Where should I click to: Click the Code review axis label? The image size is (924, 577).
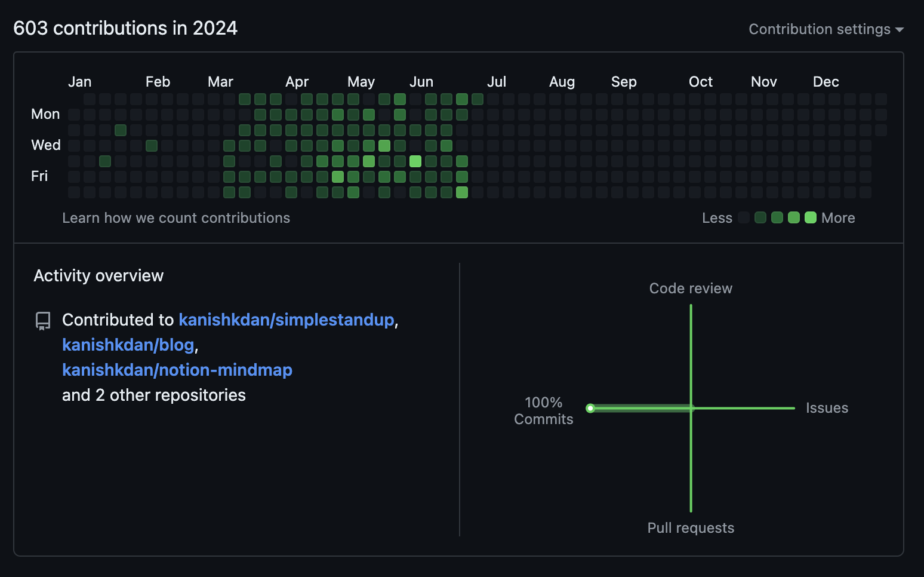pyautogui.click(x=691, y=288)
